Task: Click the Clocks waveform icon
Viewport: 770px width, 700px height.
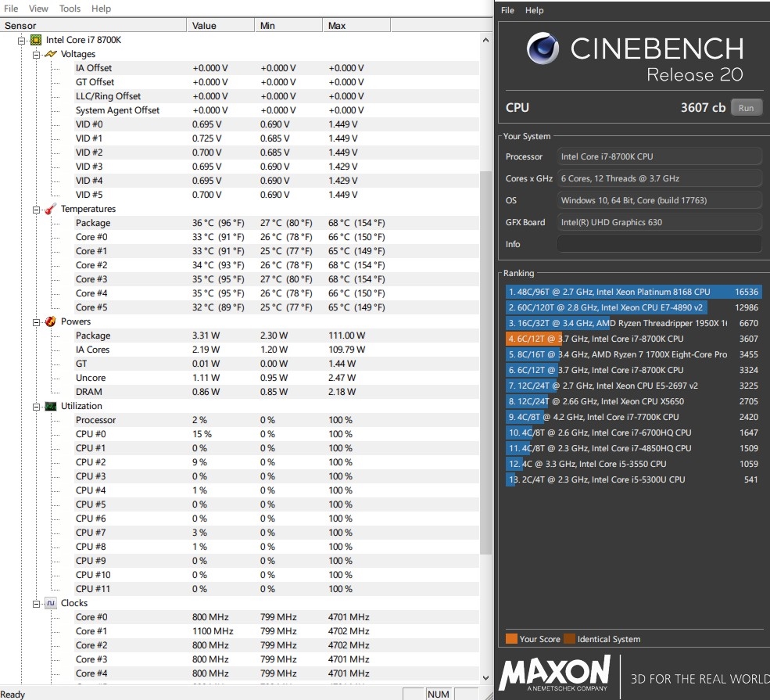Action: tap(50, 603)
